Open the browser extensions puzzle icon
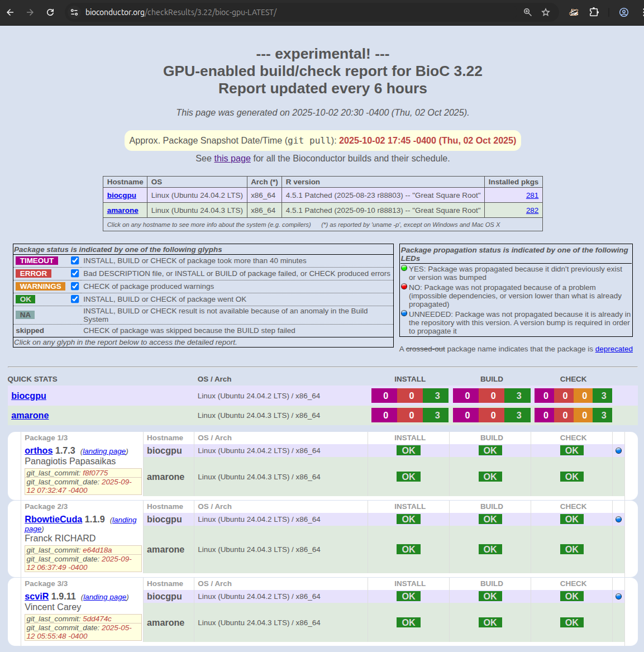This screenshot has width=644, height=652. [x=594, y=12]
